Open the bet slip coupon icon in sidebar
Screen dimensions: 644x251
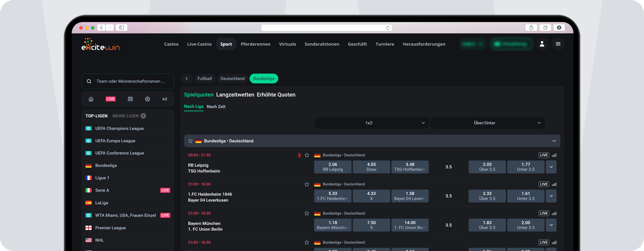130,99
